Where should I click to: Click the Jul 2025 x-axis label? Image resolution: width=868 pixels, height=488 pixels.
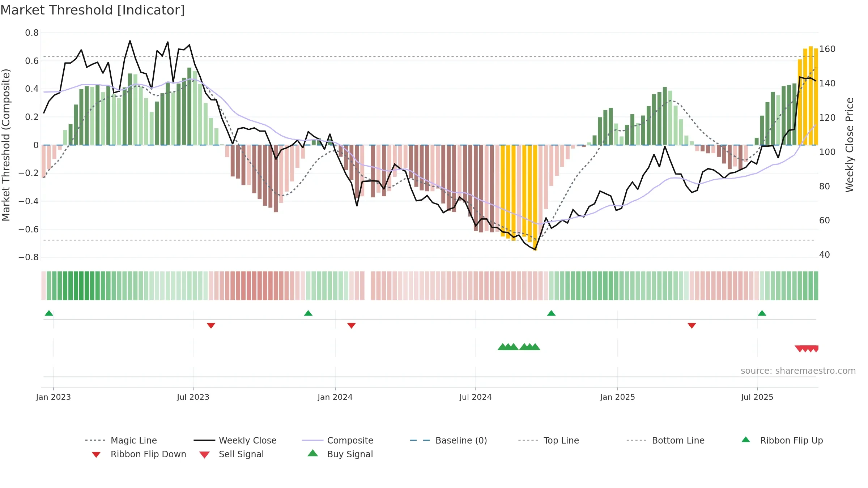(x=757, y=397)
